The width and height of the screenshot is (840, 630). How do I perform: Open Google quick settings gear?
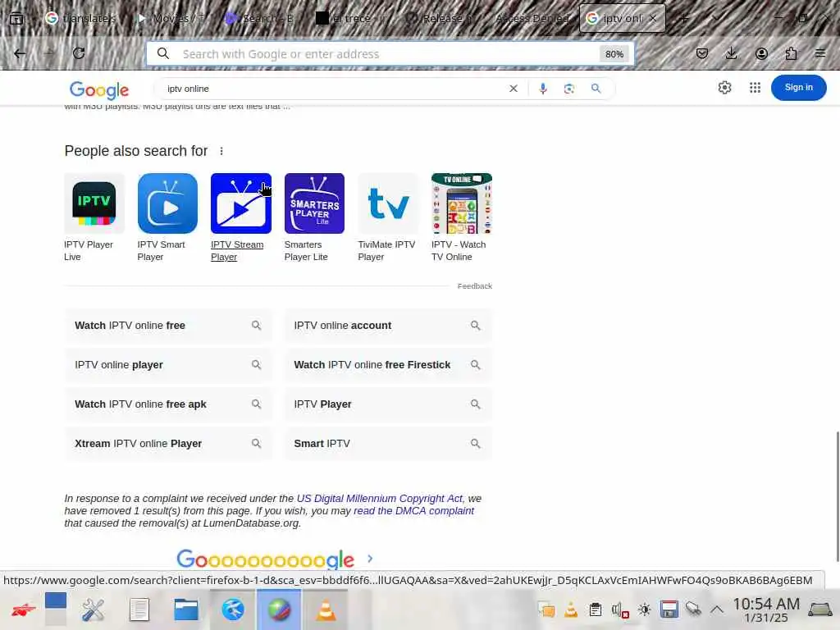(724, 87)
